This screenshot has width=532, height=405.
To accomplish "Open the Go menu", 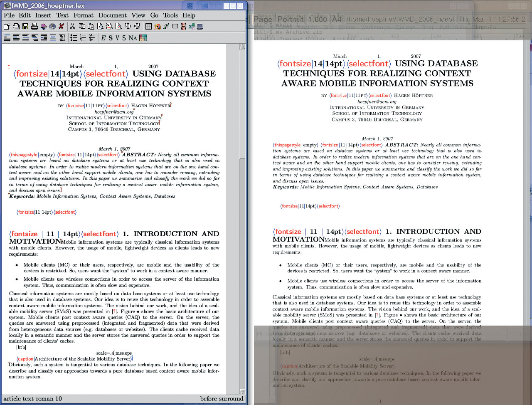I will tap(154, 15).
